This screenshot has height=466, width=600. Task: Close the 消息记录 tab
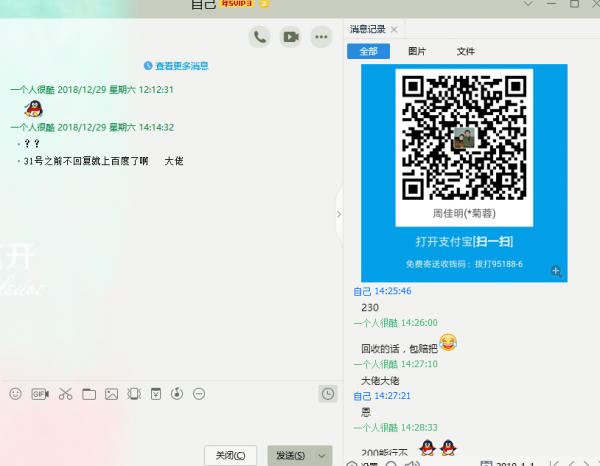pos(394,29)
